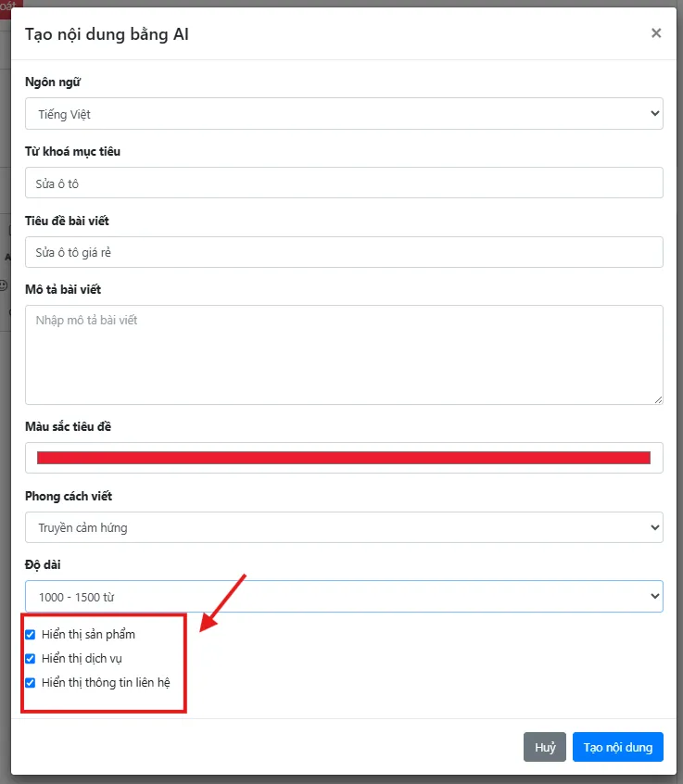Open the Ngôn ngữ dropdown showing Tiếng Việt
The height and width of the screenshot is (784, 683).
[344, 113]
